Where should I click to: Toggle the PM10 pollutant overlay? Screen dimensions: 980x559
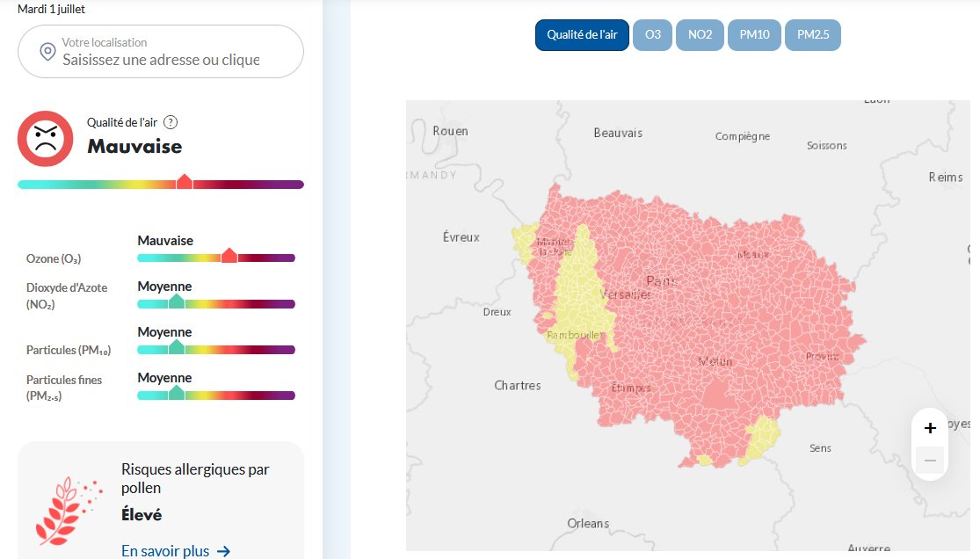point(754,35)
